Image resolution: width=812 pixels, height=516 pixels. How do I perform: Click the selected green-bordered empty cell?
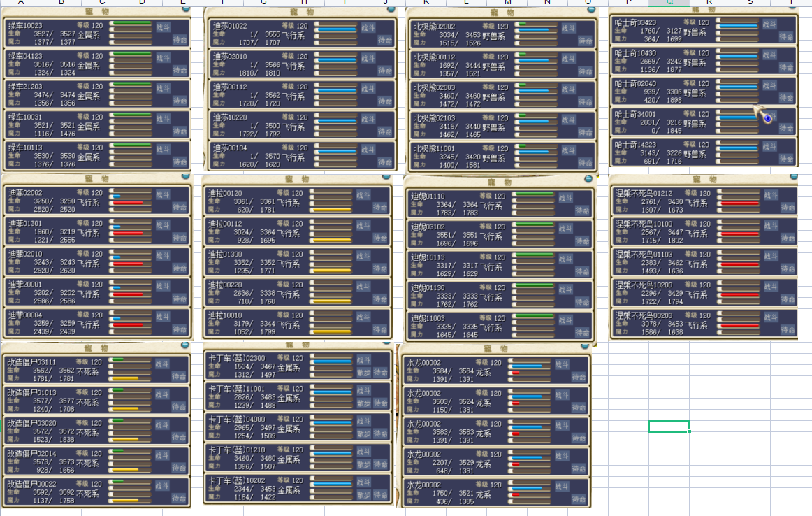pos(669,426)
